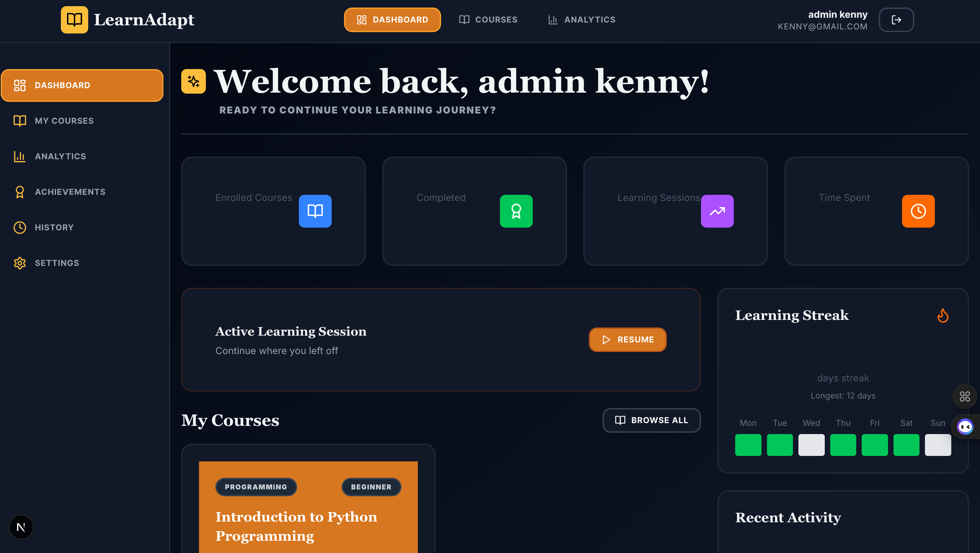Click Wednesday's white streak square

(811, 445)
